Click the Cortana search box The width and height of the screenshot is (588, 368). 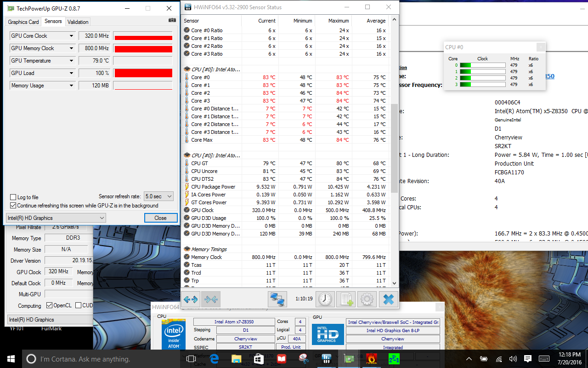pos(101,359)
